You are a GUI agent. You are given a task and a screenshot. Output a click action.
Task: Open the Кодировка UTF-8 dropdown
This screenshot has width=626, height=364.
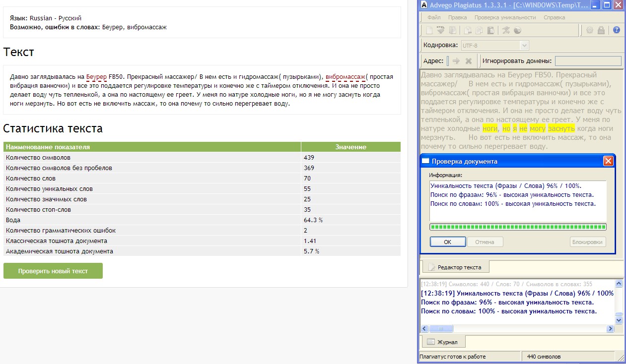coord(524,45)
